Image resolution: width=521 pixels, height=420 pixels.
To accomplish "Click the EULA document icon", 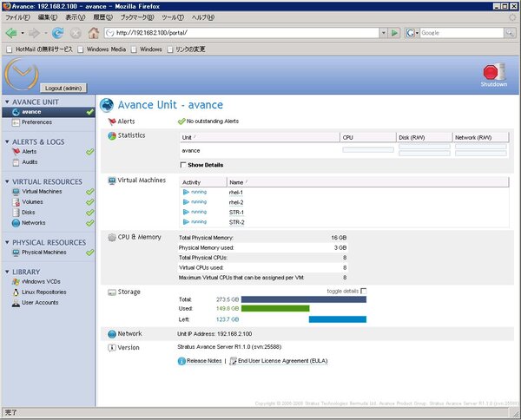I will tap(234, 361).
